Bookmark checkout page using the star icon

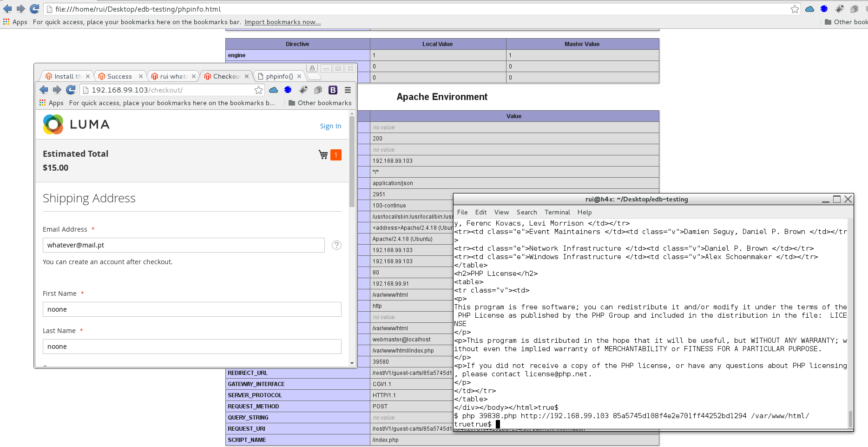(x=258, y=90)
